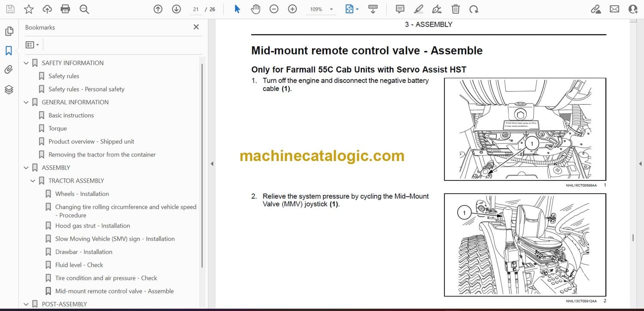
Task: Select the ASSEMBLY bookmark
Action: pyautogui.click(x=56, y=168)
